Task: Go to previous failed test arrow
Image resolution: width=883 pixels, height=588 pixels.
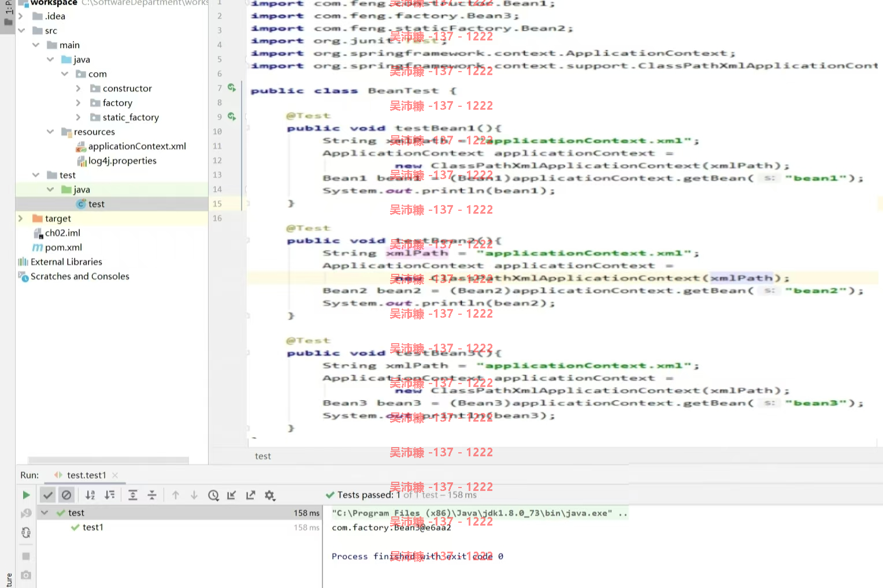Action: tap(176, 495)
